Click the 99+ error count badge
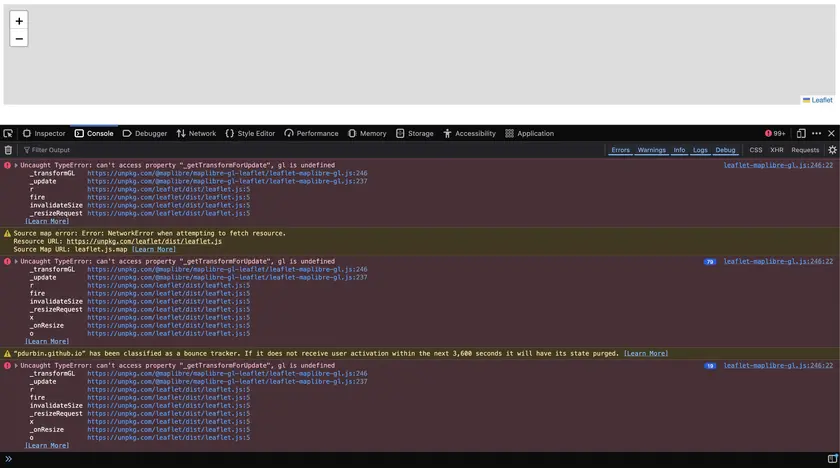The image size is (840, 468). point(775,133)
